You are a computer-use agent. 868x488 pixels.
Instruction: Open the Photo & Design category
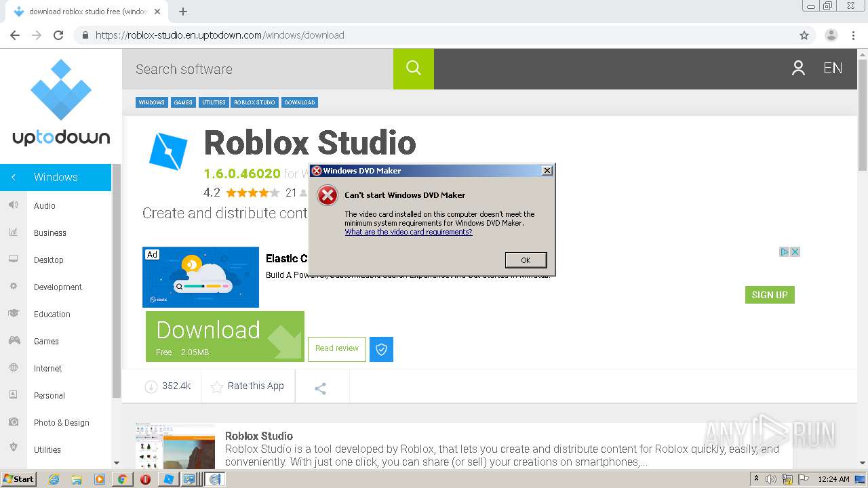62,422
